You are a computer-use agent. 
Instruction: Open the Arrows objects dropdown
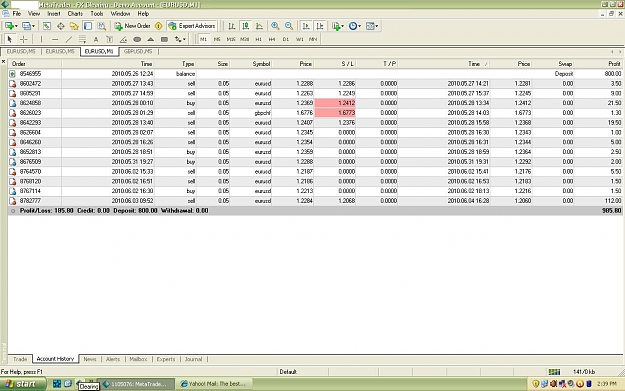tap(180, 39)
